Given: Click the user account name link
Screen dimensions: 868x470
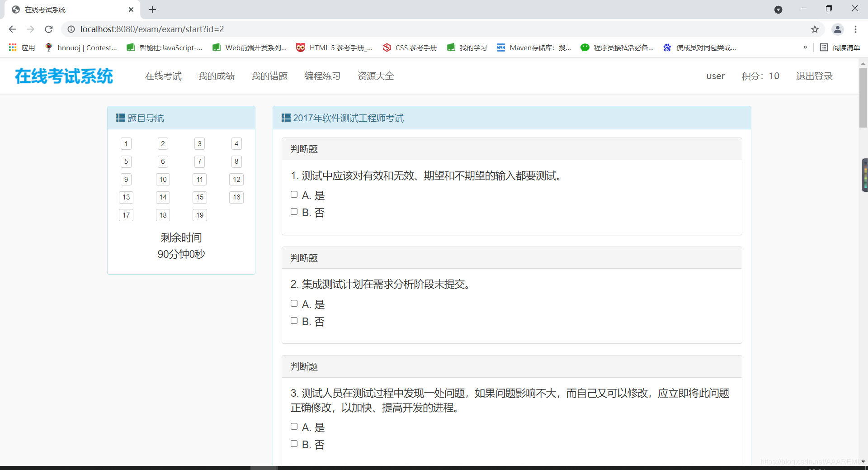Looking at the screenshot, I should [716, 76].
